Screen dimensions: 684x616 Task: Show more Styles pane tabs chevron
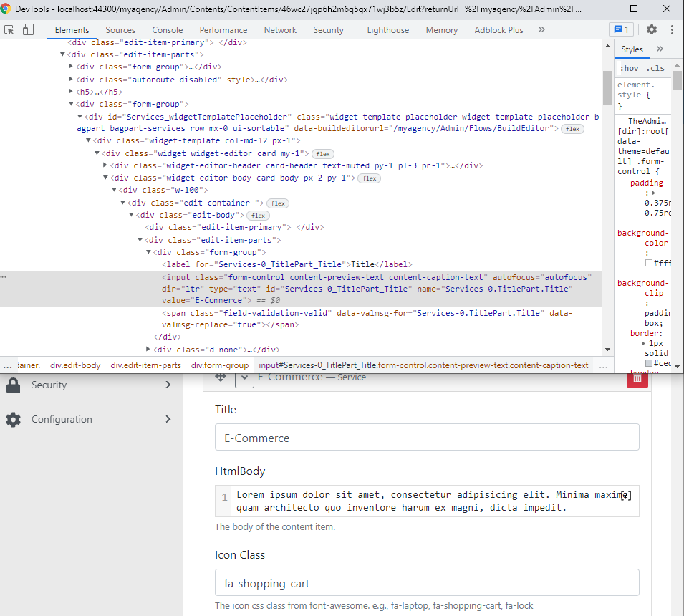(660, 49)
